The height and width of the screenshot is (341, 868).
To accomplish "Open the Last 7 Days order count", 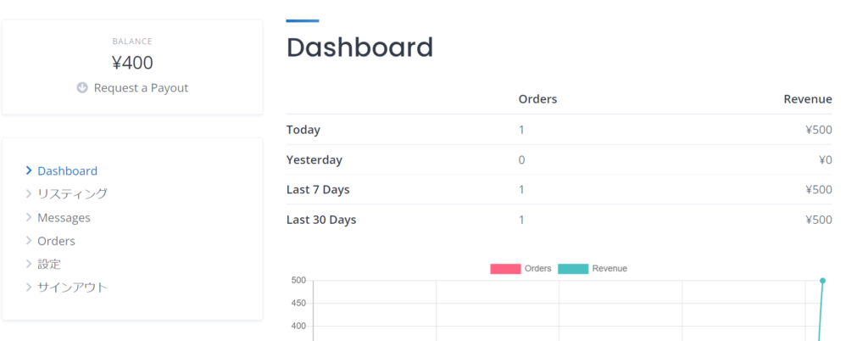I will 521,189.
